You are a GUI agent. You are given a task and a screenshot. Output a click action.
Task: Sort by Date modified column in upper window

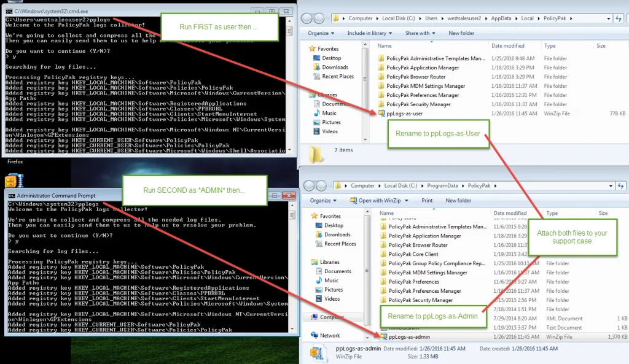pos(508,46)
